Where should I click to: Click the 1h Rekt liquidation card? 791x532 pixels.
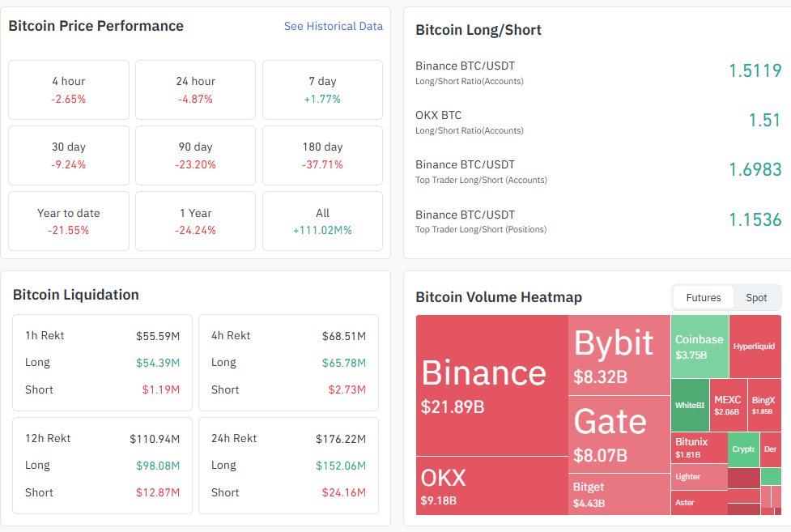pos(102,363)
